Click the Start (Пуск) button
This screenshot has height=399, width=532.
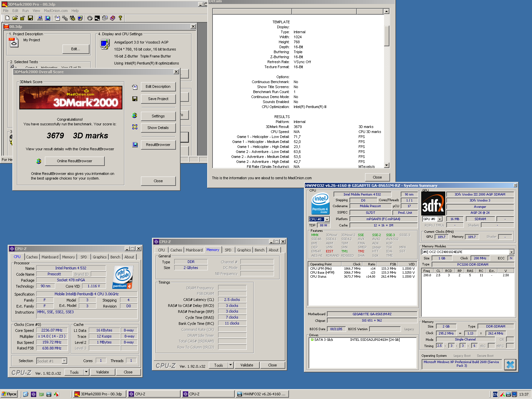[9, 394]
